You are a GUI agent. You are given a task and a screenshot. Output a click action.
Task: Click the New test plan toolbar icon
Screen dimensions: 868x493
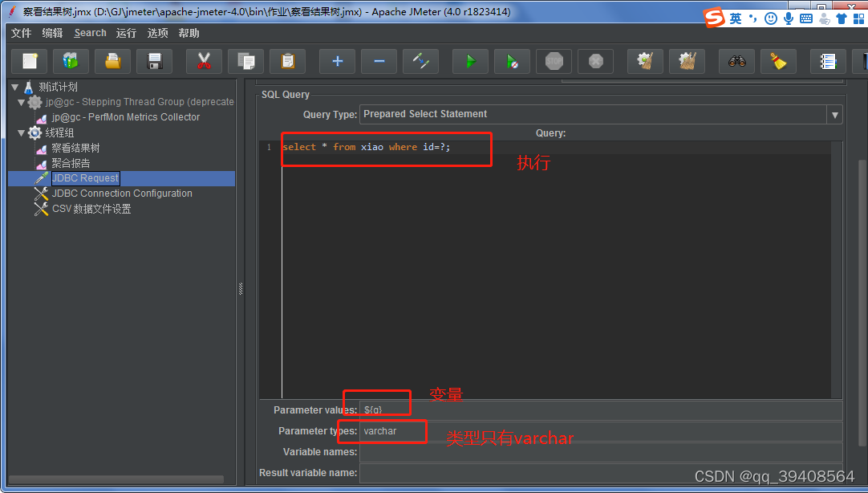coord(30,61)
